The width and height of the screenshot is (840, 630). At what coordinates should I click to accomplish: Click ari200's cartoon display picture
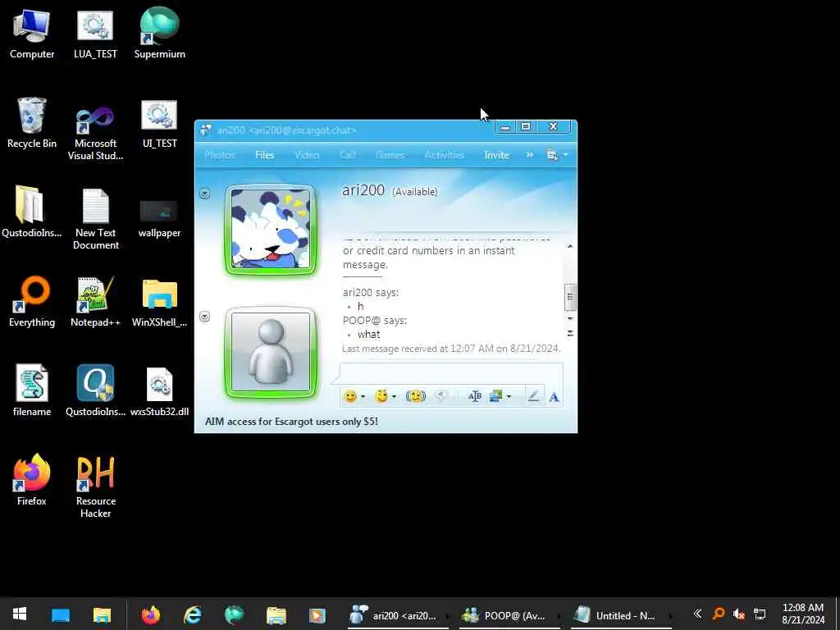pyautogui.click(x=271, y=230)
